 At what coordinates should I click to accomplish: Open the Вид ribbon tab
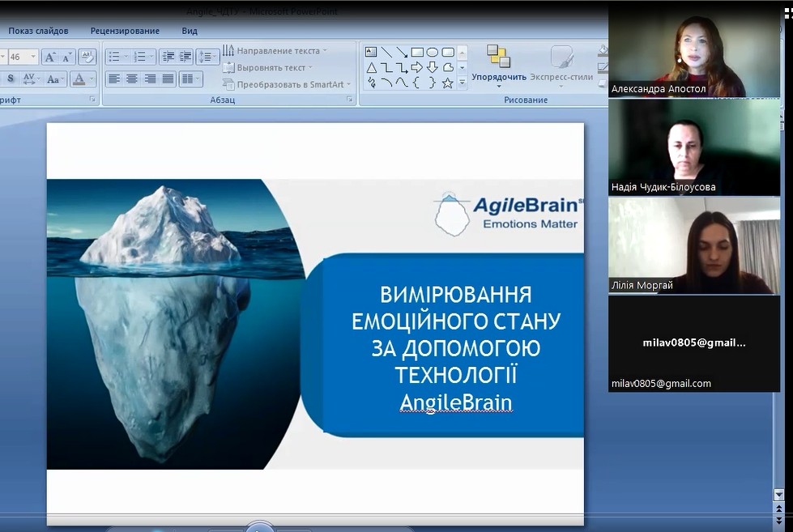coord(190,31)
